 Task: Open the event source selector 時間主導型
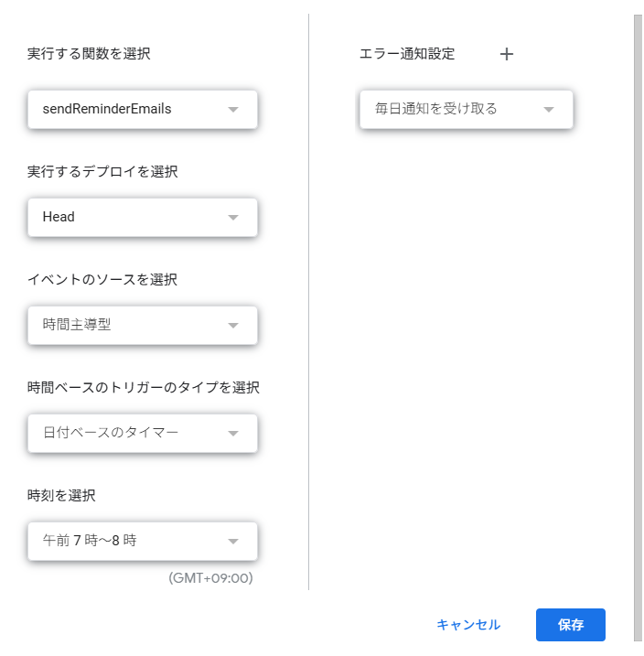[143, 326]
